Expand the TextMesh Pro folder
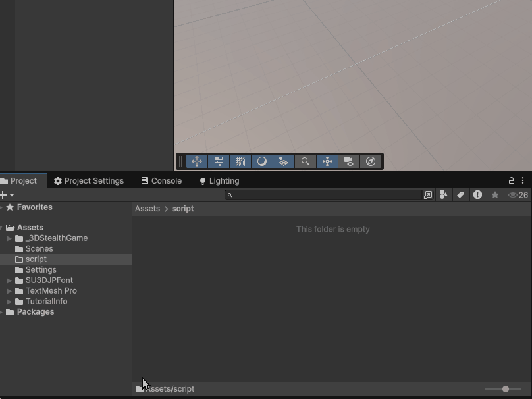Screen dimensions: 532x399 tap(9, 291)
